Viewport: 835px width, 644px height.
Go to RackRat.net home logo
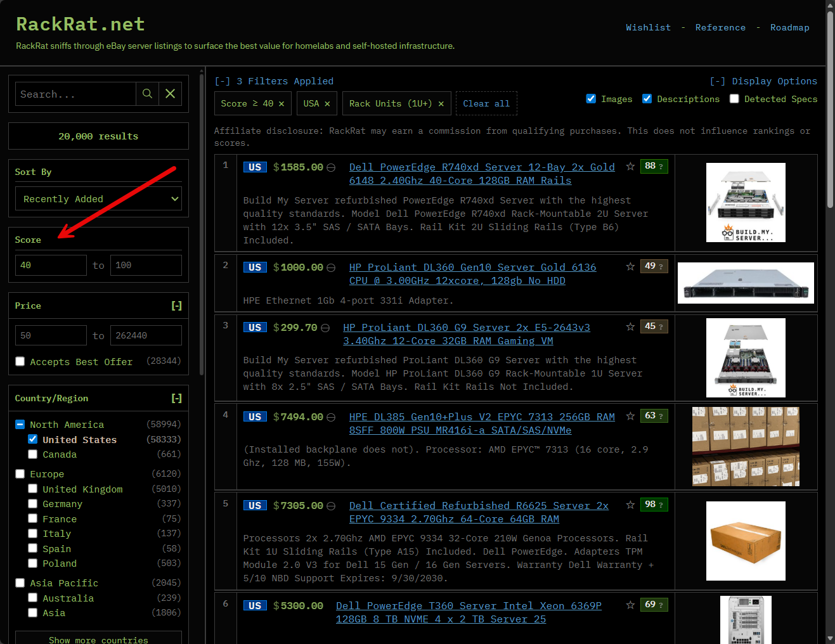point(81,24)
